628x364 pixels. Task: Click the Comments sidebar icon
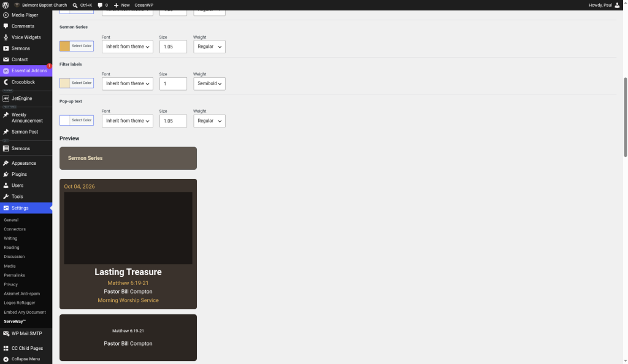(6, 26)
